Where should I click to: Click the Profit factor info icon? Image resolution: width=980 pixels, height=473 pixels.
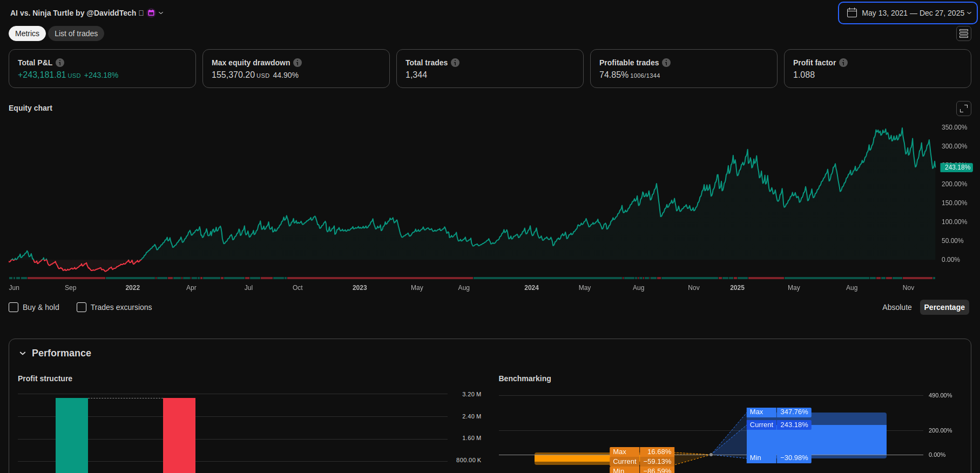click(843, 63)
